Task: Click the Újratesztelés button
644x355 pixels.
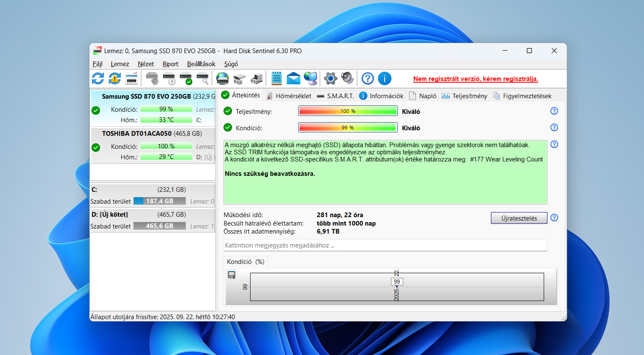Action: [x=519, y=218]
